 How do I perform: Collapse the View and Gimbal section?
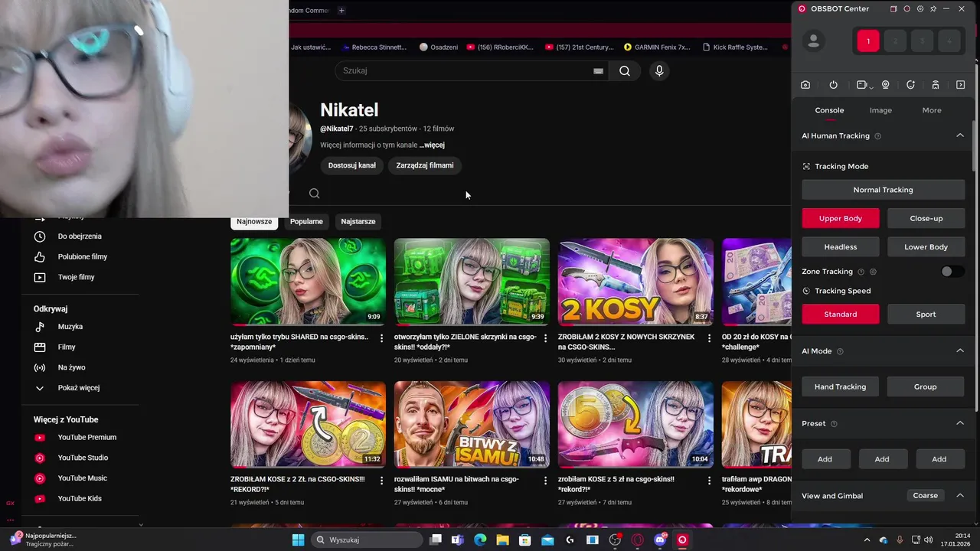[960, 495]
